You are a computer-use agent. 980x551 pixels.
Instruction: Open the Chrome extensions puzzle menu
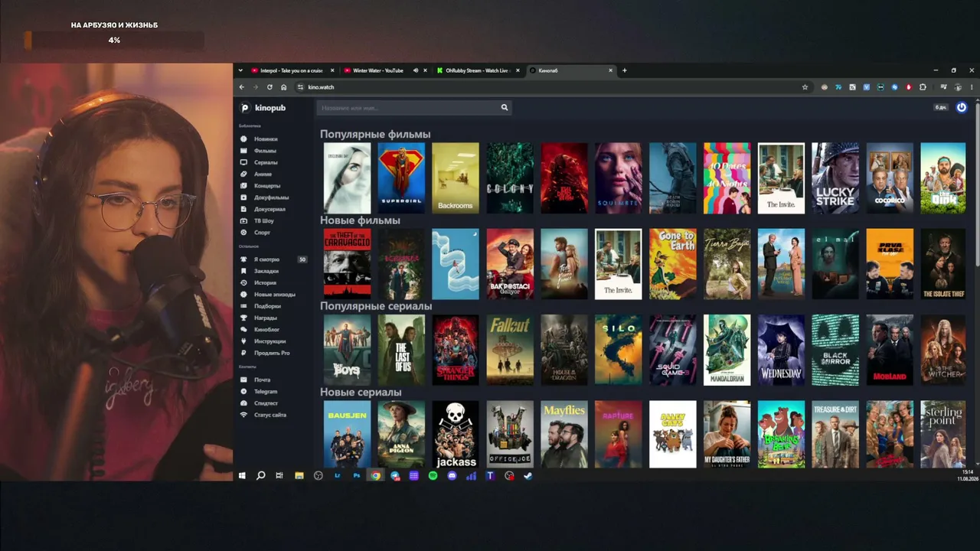(x=923, y=87)
